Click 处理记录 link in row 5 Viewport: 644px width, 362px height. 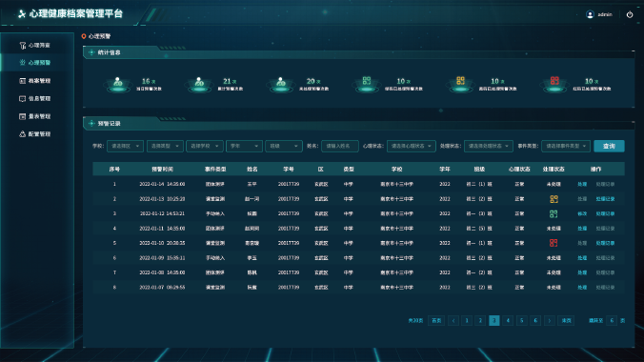pos(605,243)
